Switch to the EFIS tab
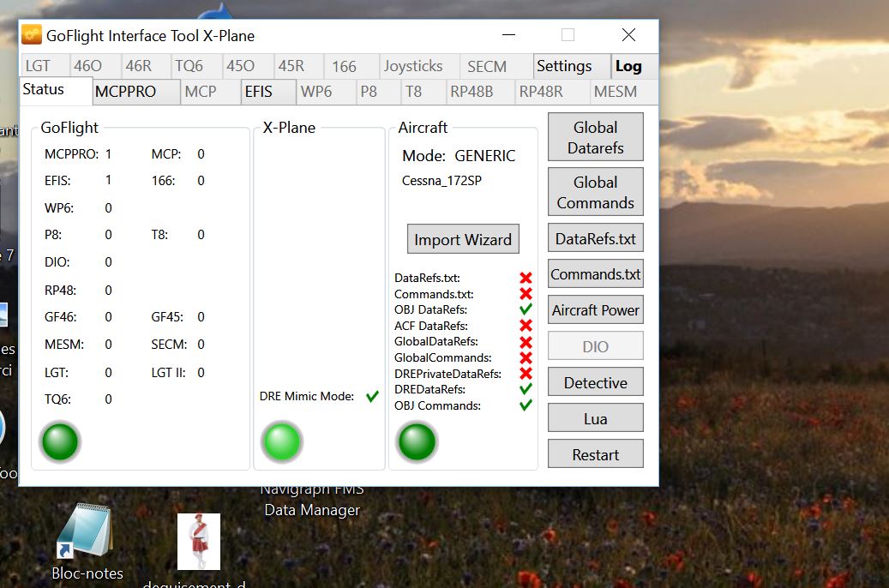 point(259,91)
